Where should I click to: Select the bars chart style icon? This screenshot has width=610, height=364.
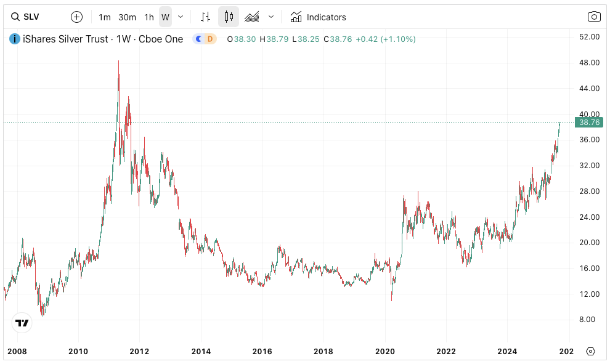[x=206, y=17]
